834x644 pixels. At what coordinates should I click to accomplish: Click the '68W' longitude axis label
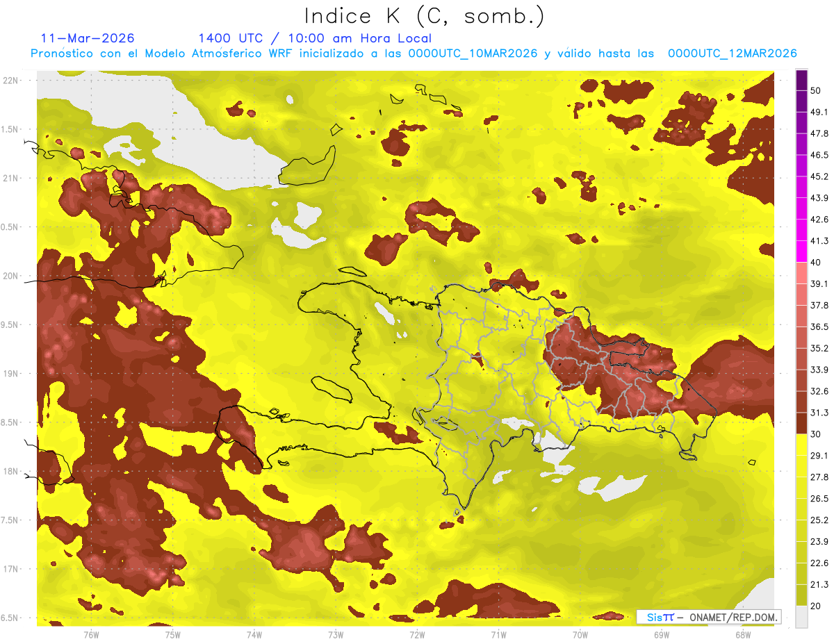(x=742, y=634)
